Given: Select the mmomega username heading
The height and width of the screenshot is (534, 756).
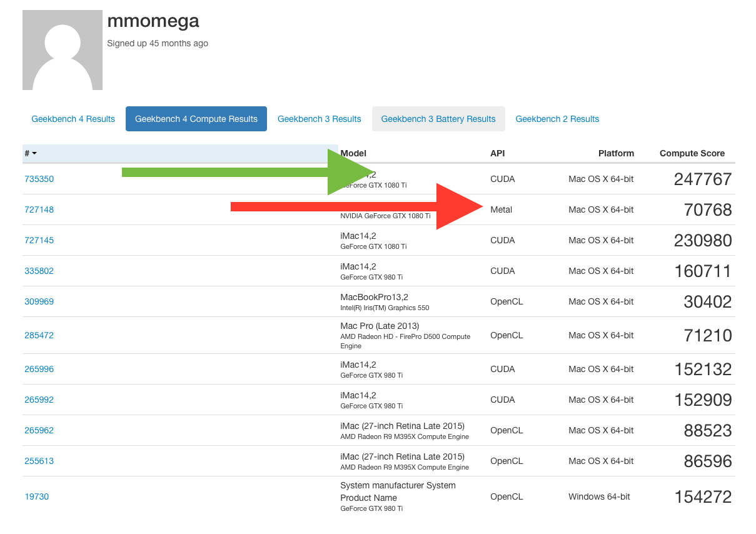Looking at the screenshot, I should pos(153,21).
